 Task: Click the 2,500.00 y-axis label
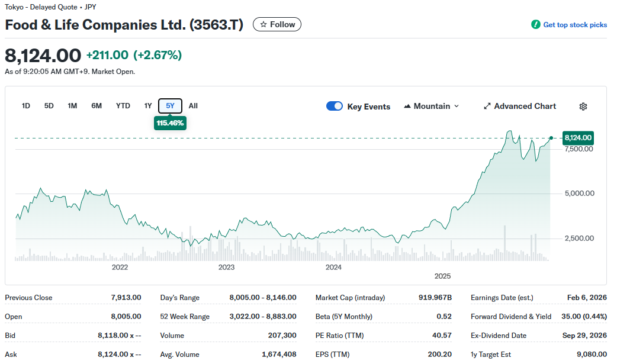point(579,239)
